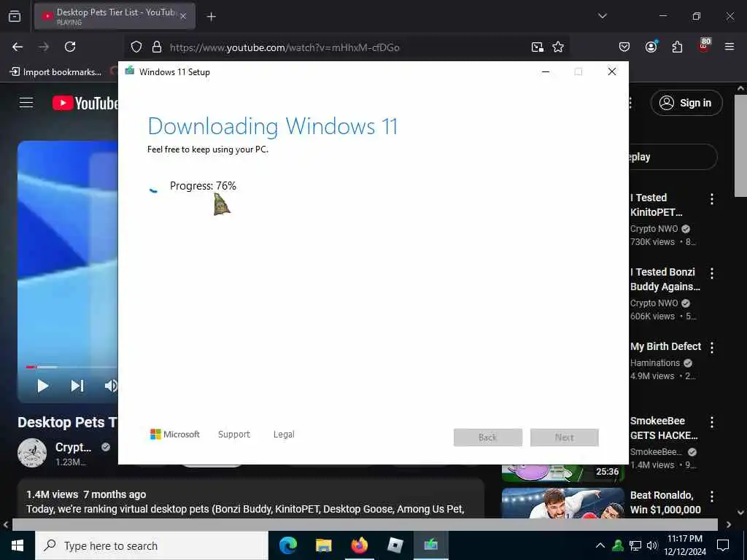747x560 pixels.
Task: Click the tracking protection shield icon
Action: 136,47
